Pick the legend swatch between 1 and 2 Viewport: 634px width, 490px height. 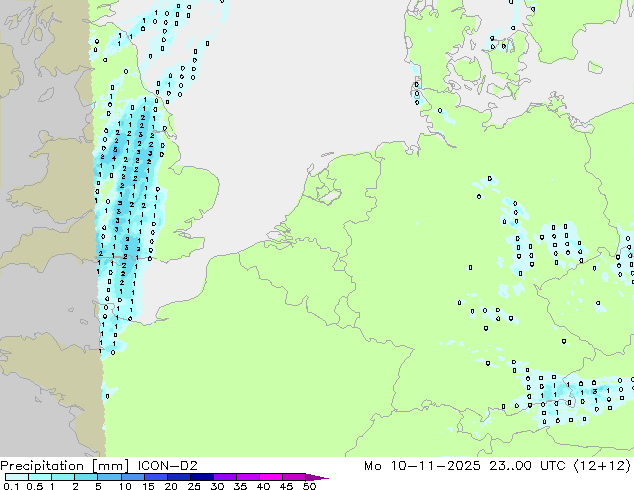point(63,477)
